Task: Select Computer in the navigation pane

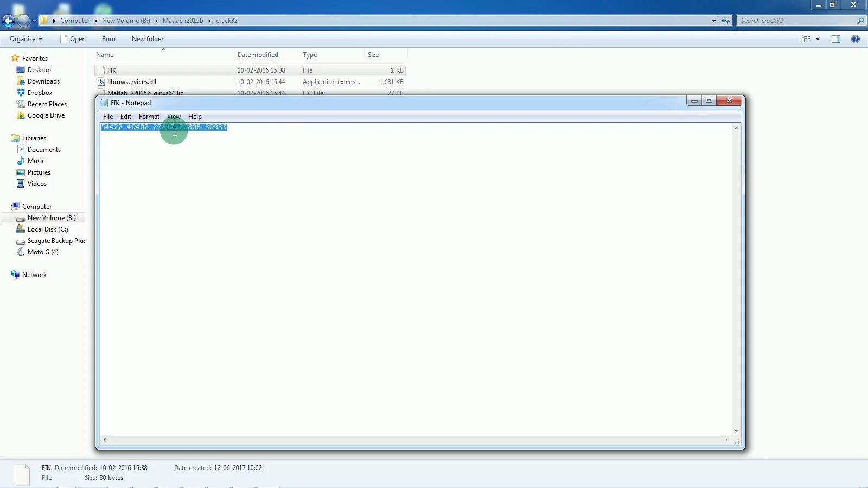Action: point(37,207)
